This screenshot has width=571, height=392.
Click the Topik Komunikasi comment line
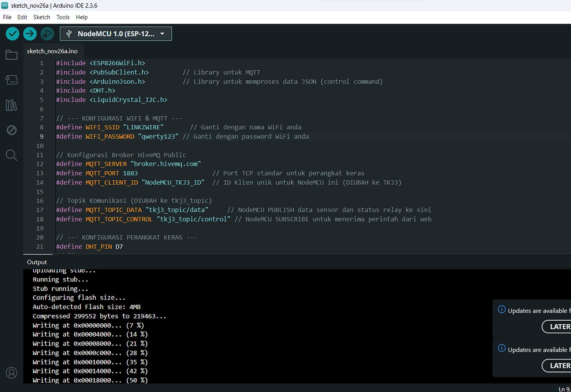[134, 201]
